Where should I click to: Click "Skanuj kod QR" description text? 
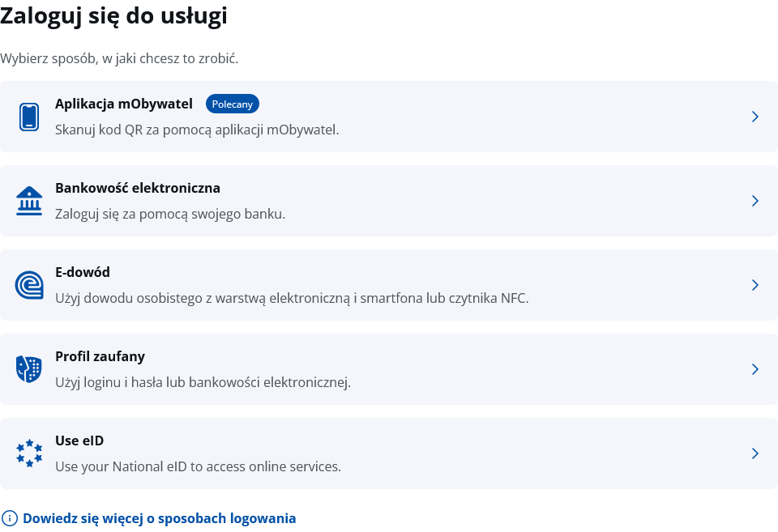[197, 130]
